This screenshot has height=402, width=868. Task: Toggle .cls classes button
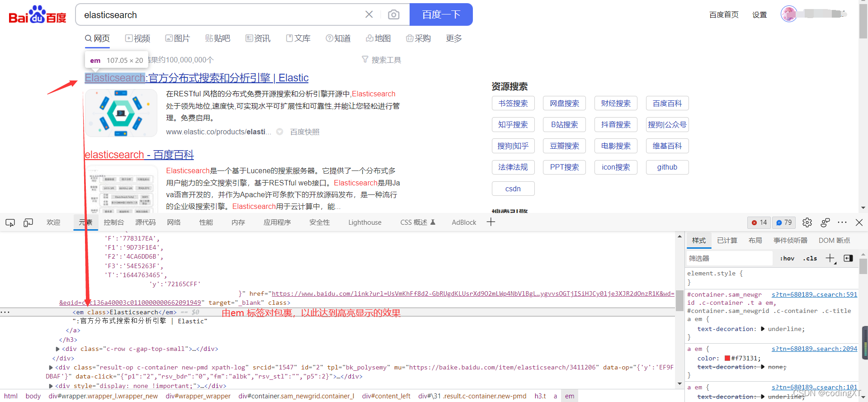coord(810,259)
